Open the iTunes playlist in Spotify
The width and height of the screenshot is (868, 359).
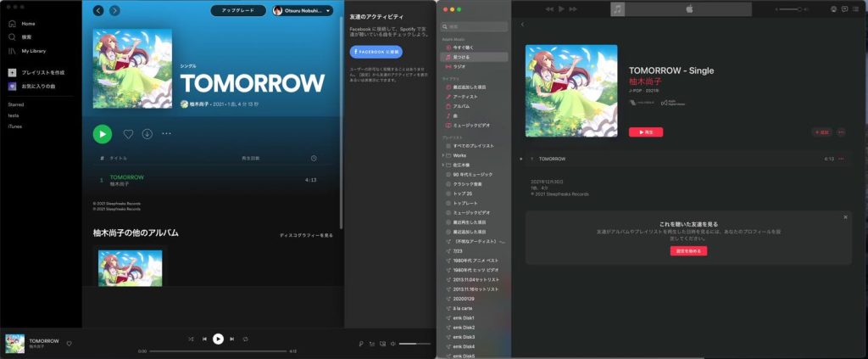pos(15,126)
